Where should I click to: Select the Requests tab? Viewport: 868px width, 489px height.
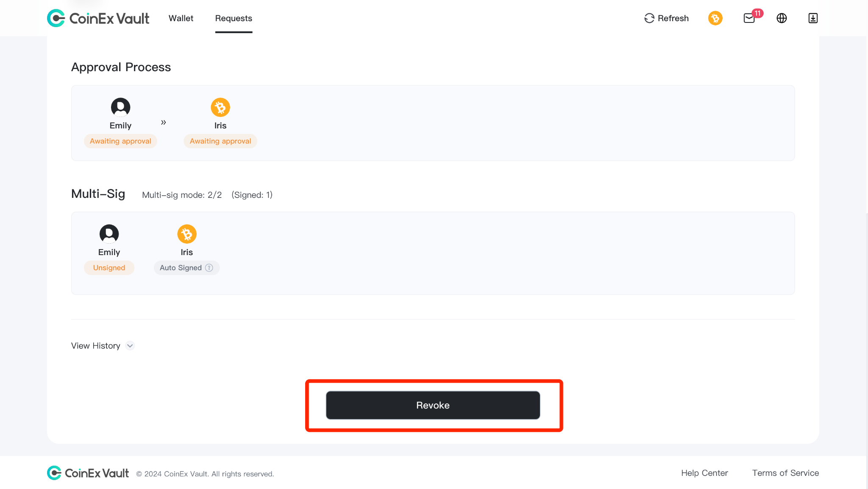point(234,18)
